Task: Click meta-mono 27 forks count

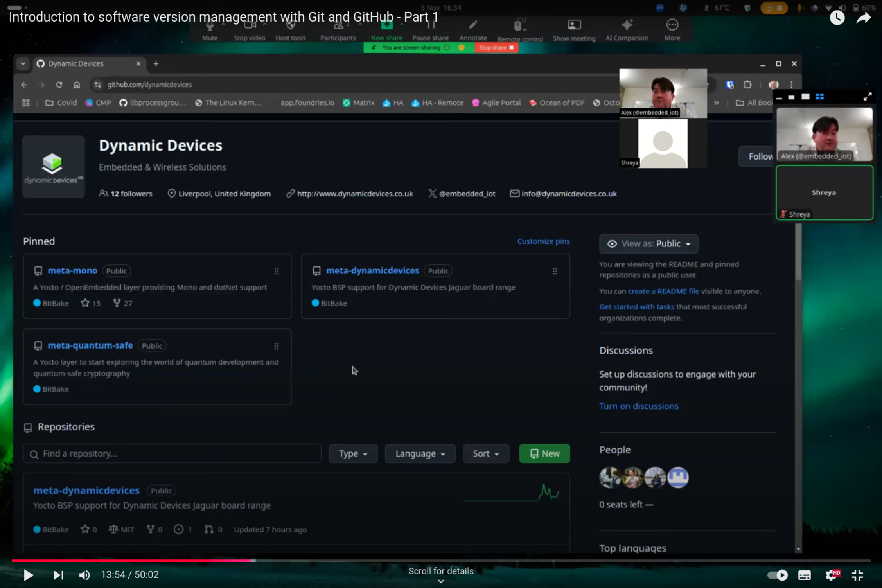Action: [x=123, y=303]
